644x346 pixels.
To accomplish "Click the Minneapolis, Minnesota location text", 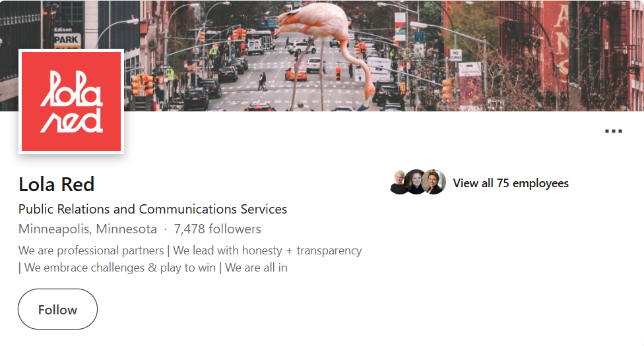I will [88, 229].
